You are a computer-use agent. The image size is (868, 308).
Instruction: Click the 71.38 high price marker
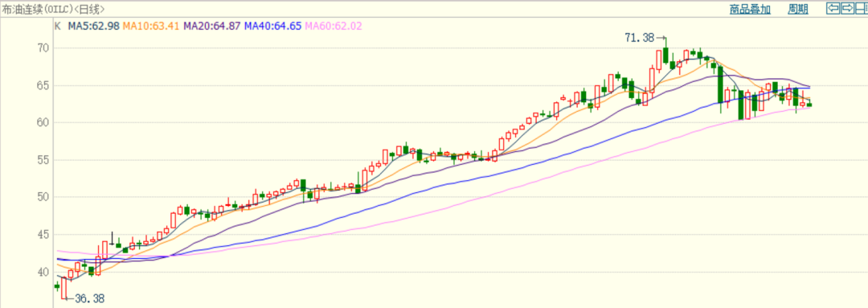click(x=640, y=38)
